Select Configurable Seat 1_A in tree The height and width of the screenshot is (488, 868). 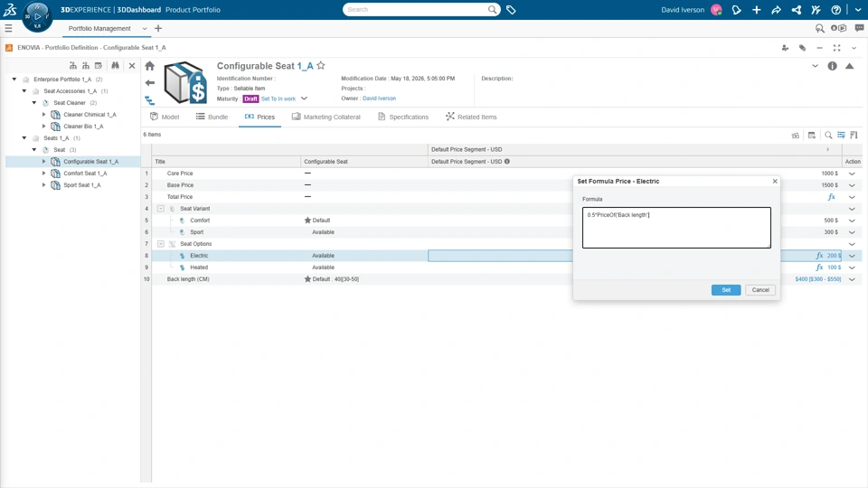90,162
